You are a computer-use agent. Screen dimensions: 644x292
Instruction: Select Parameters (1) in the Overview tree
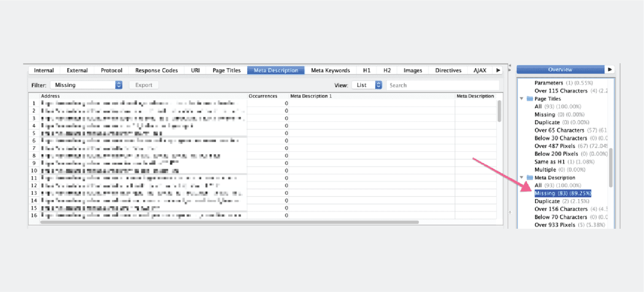(x=564, y=83)
